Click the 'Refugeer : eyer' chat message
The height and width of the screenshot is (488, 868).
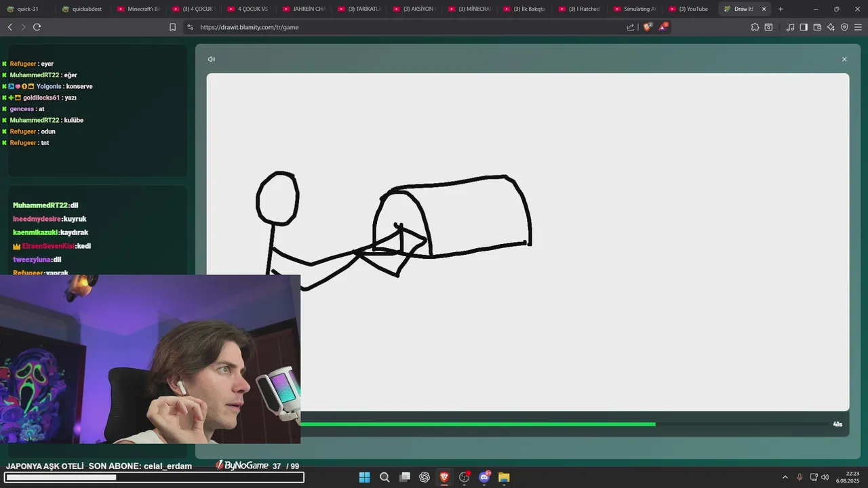click(x=28, y=64)
